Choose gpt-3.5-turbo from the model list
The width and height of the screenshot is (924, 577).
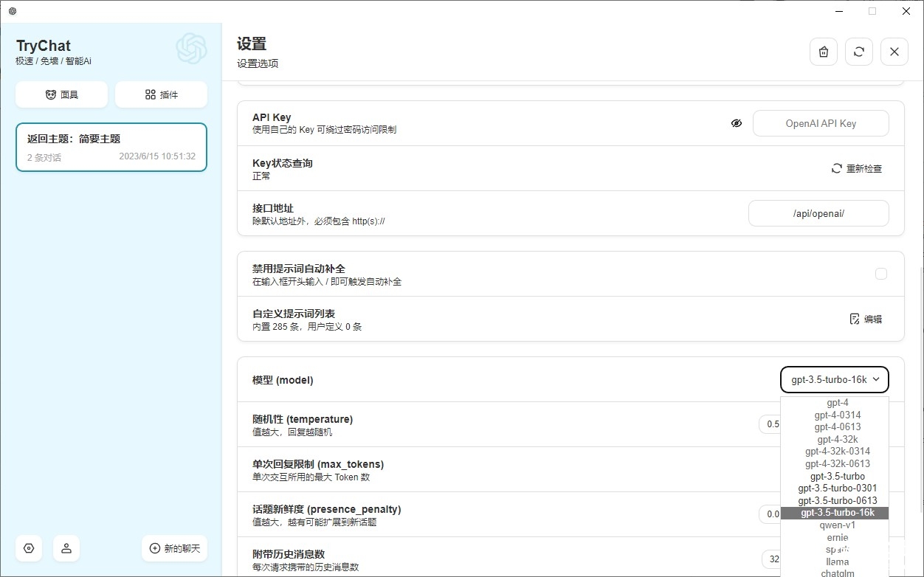tap(835, 476)
